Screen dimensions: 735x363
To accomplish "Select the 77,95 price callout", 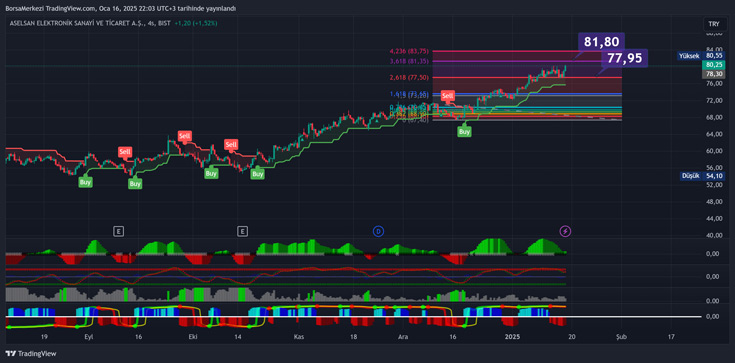I will point(624,59).
